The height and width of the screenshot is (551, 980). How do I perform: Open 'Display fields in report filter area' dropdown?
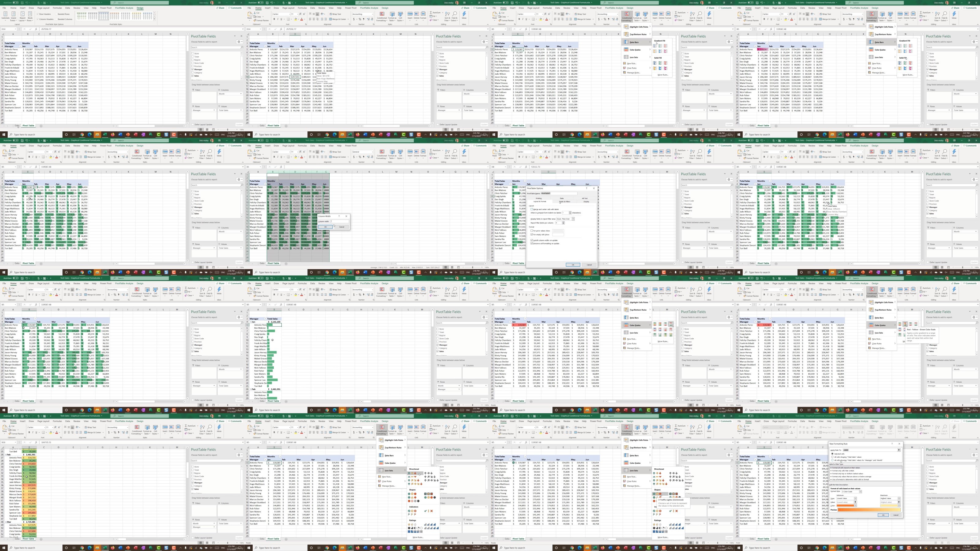[x=565, y=219]
